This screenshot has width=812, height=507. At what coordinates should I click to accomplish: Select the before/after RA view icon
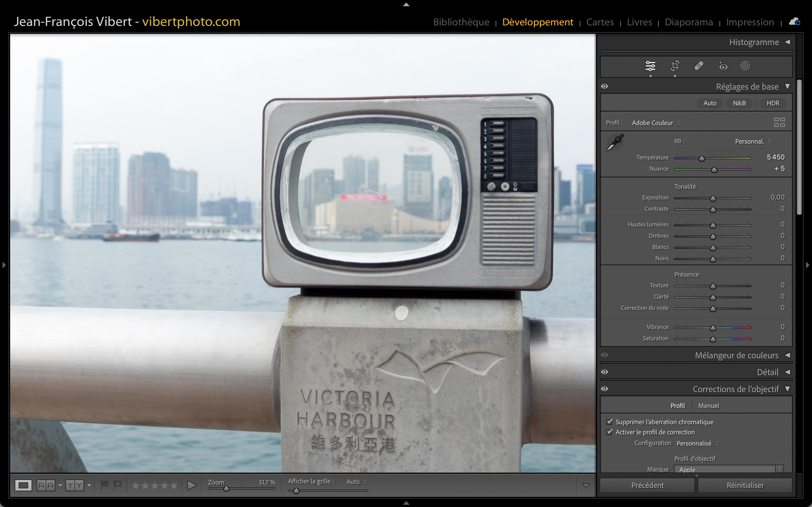tap(46, 485)
